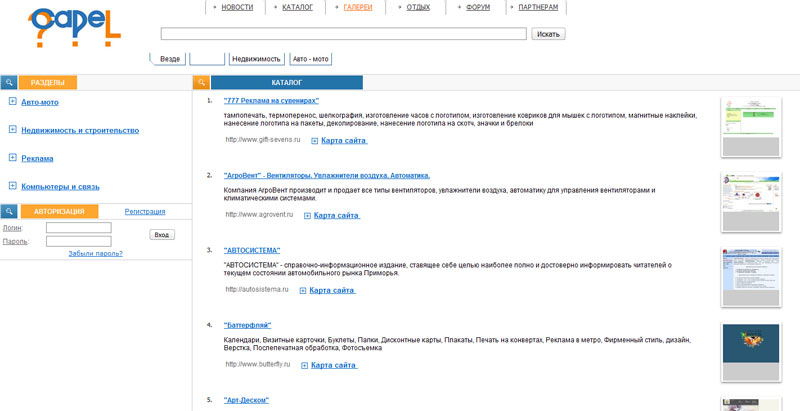
Task: Select the Авто - мото search filter tab
Action: pyautogui.click(x=310, y=59)
